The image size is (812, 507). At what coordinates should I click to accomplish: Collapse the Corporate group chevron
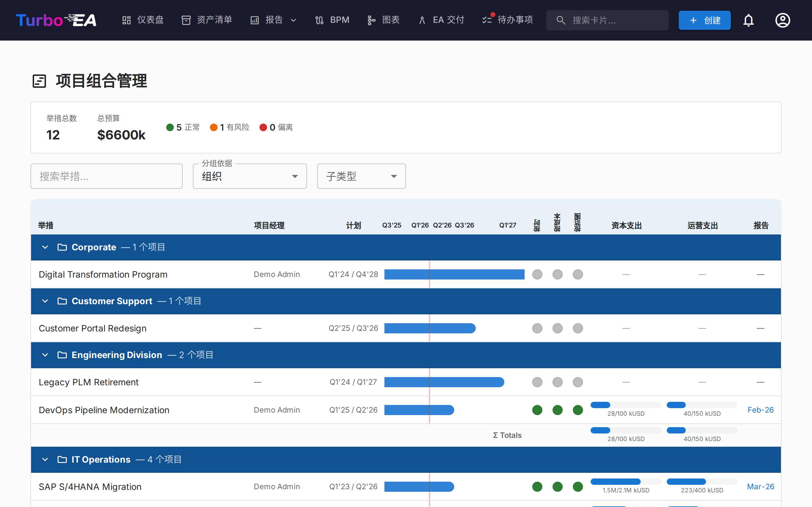(x=45, y=247)
